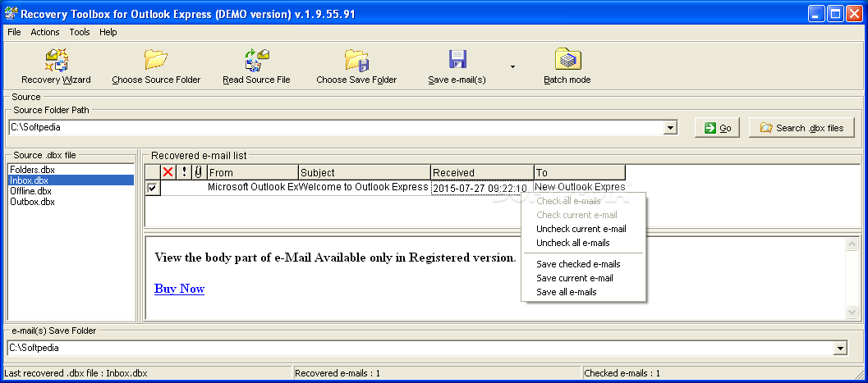Screen dimensions: 868x383
Task: Uncheck the Welcome to Outlook Express email
Action: tap(152, 189)
